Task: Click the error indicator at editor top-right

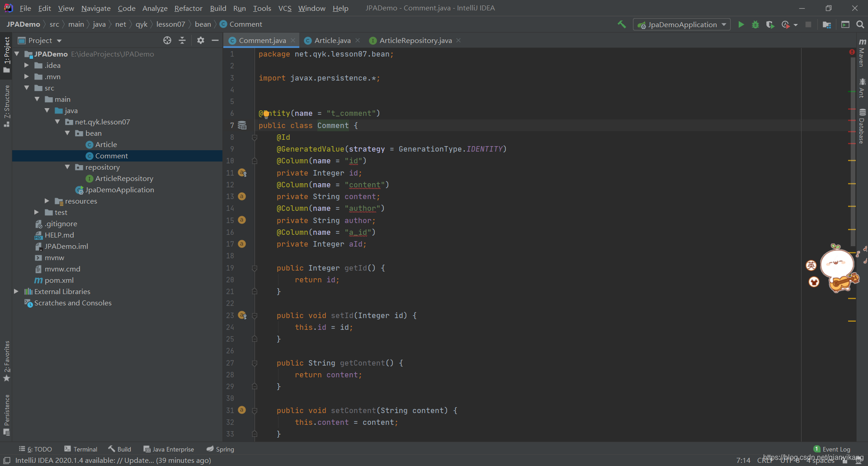Action: (x=852, y=52)
